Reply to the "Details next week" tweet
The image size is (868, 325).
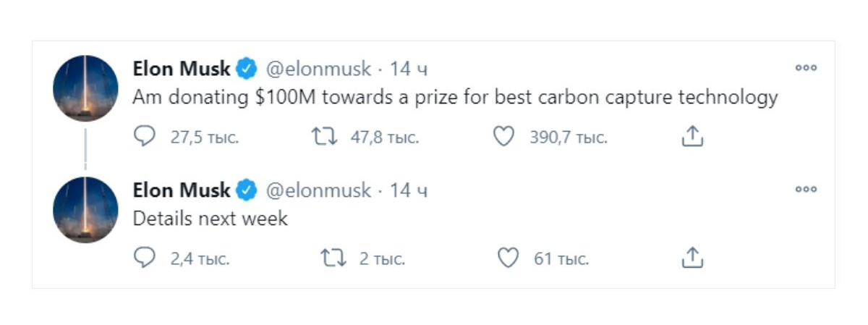click(x=145, y=258)
